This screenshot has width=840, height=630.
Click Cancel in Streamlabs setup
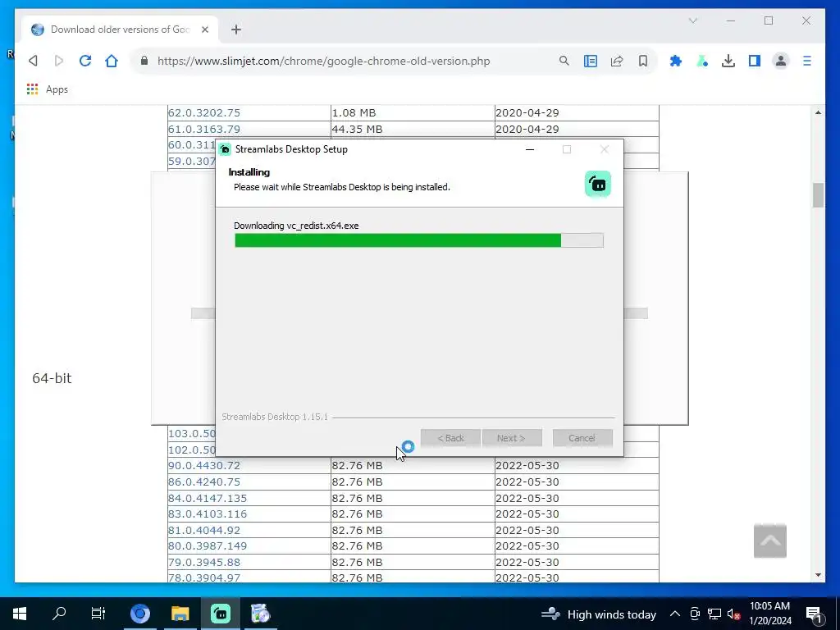[582, 438]
